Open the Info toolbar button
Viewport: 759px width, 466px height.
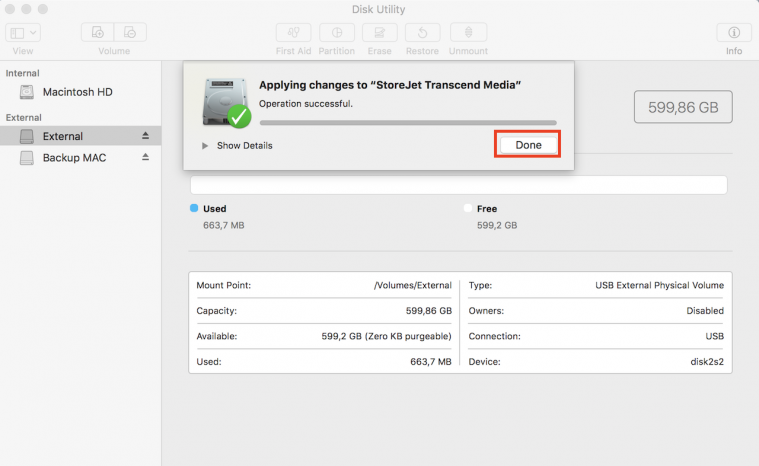pyautogui.click(x=734, y=32)
